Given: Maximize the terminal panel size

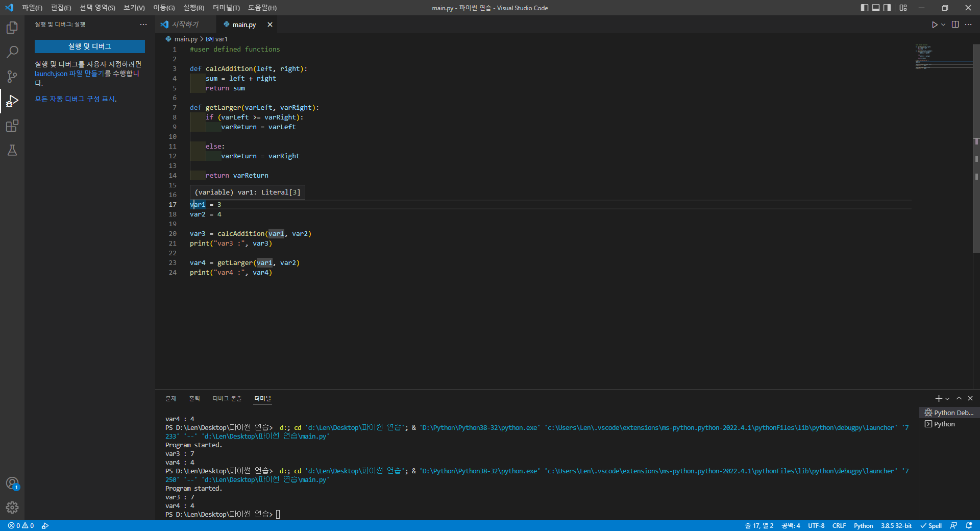Looking at the screenshot, I should click(x=959, y=398).
